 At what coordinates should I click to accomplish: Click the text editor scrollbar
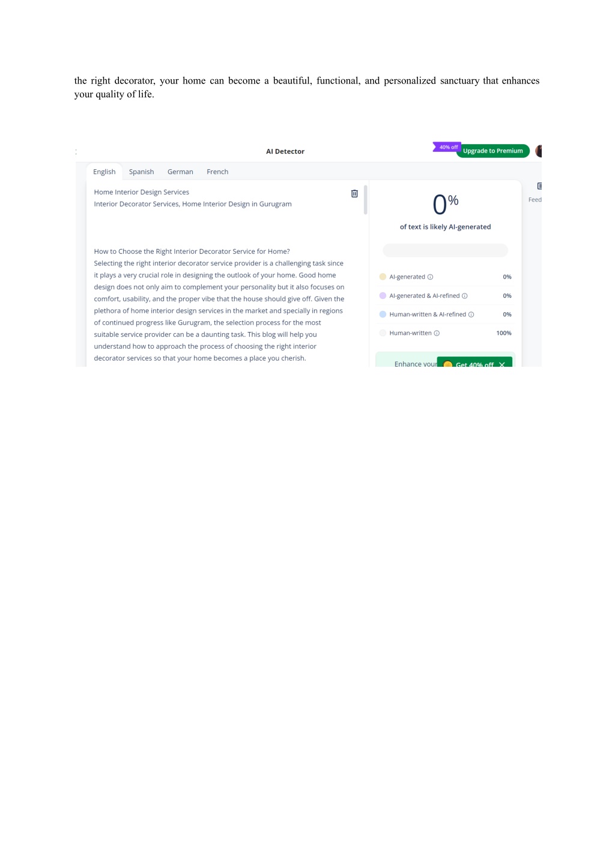click(365, 200)
